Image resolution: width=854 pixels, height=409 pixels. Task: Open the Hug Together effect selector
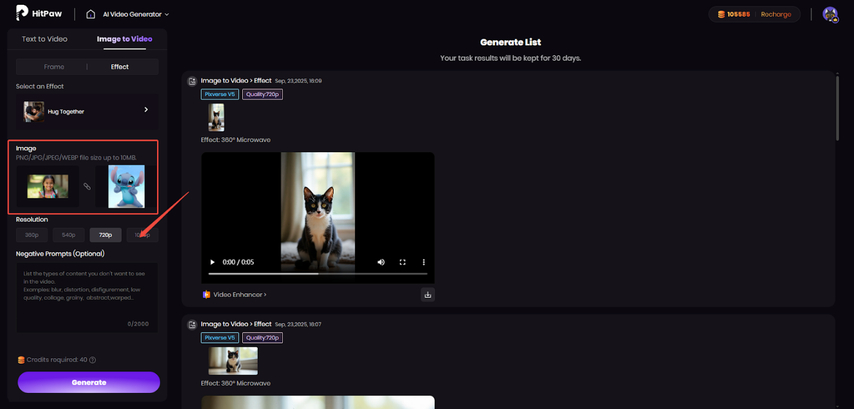[87, 111]
